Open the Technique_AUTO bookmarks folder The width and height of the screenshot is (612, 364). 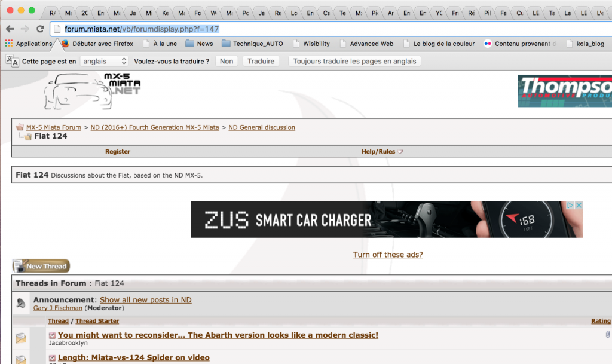[252, 44]
